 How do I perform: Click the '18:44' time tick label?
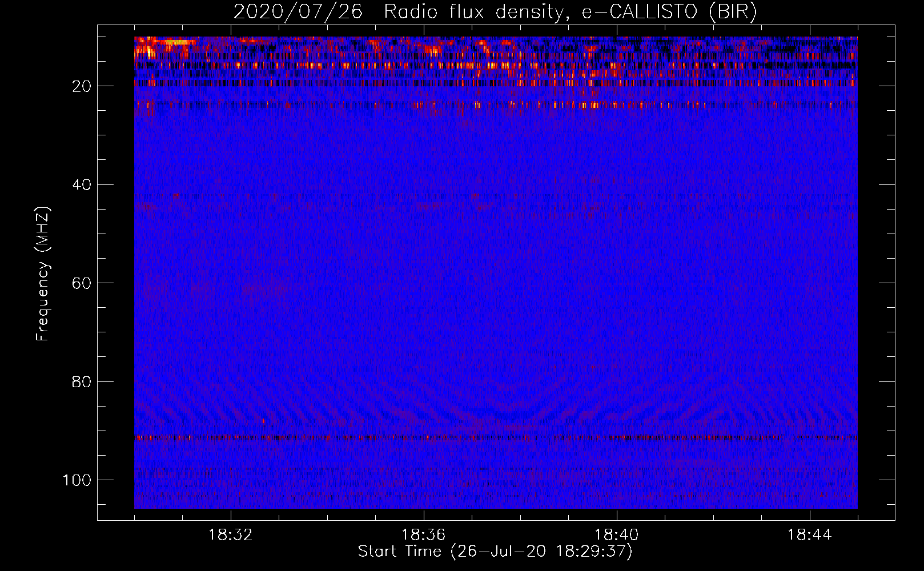pyautogui.click(x=810, y=535)
